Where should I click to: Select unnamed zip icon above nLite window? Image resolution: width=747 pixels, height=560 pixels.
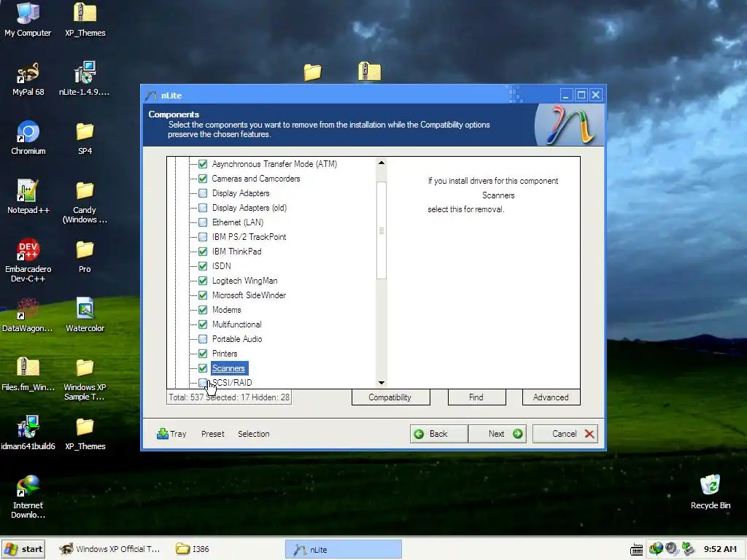tap(369, 71)
